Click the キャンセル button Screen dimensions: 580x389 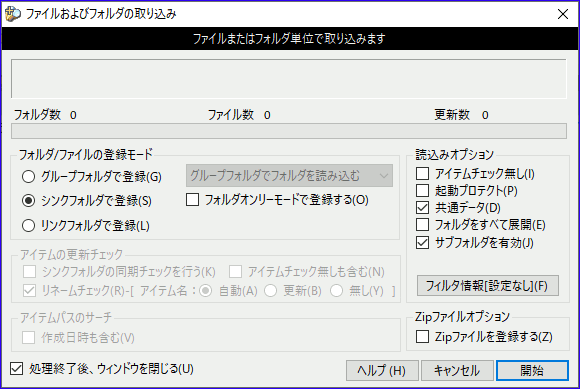[457, 371]
